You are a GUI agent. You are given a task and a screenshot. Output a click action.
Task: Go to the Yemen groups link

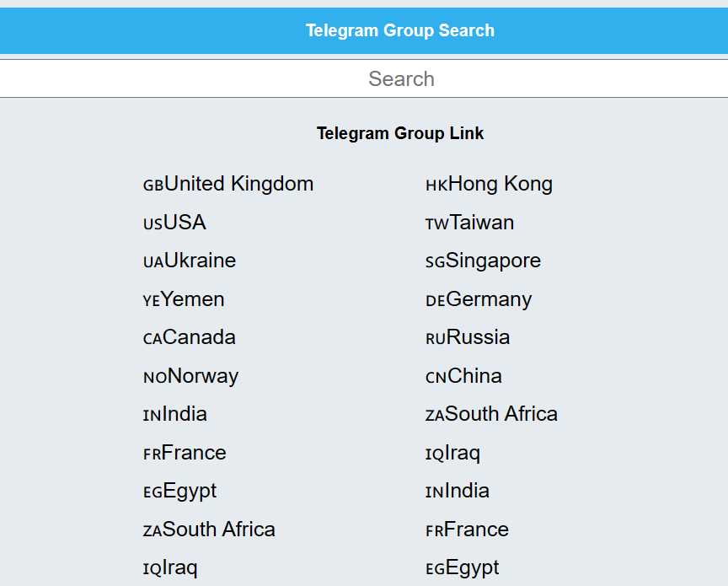[x=184, y=299]
